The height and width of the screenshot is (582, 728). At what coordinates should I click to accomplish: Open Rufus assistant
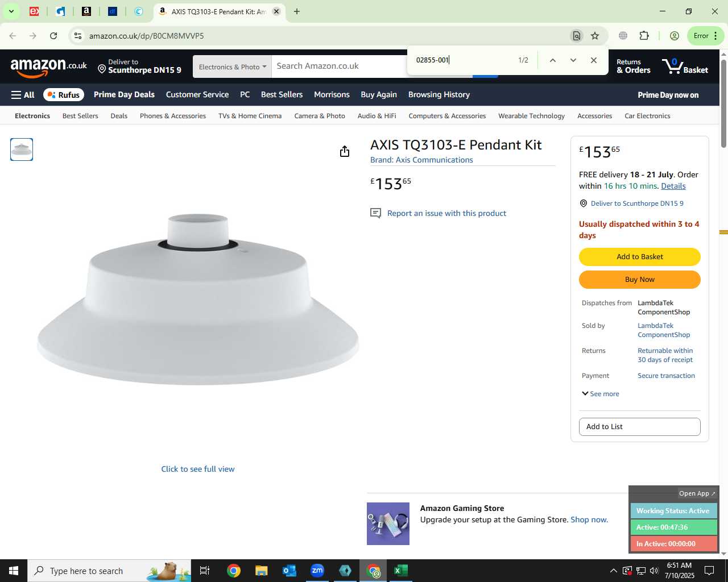[64, 95]
